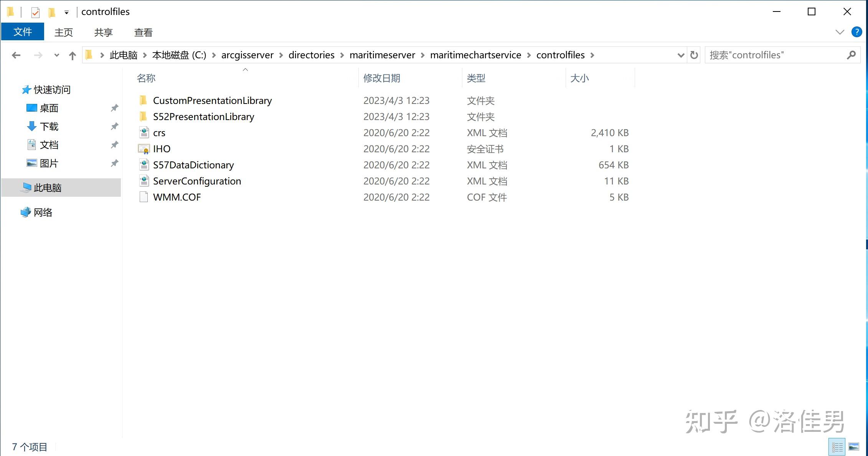Unpin 桌面 from quick access

pyautogui.click(x=114, y=108)
